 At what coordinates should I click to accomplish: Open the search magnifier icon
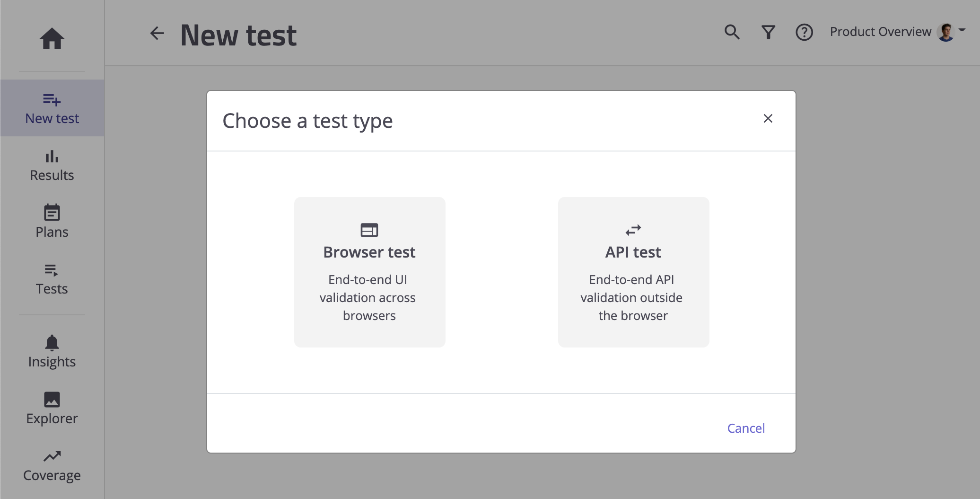732,32
